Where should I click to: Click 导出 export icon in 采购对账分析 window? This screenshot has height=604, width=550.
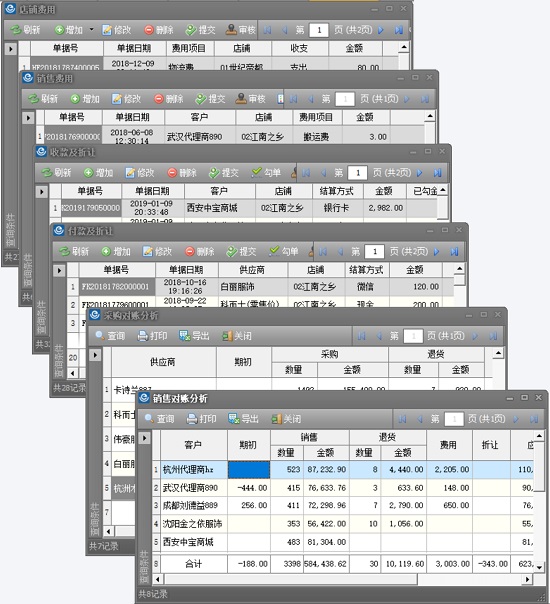click(x=184, y=336)
